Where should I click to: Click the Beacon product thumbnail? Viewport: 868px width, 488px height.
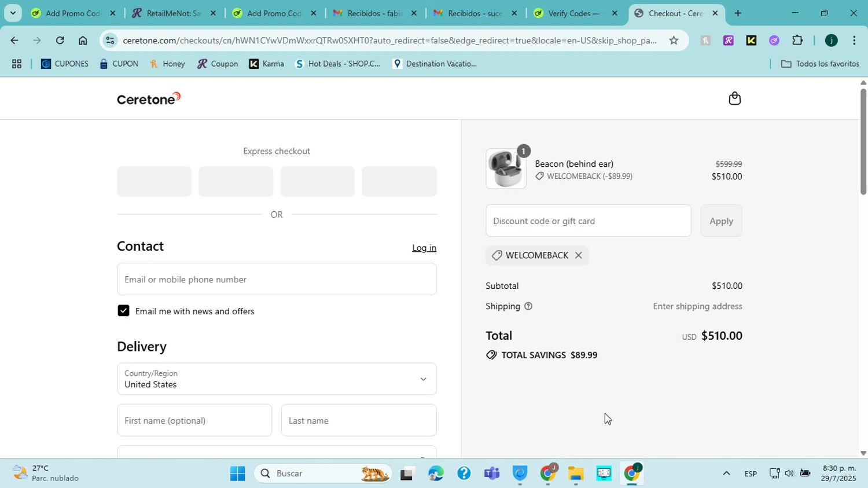[x=506, y=168]
